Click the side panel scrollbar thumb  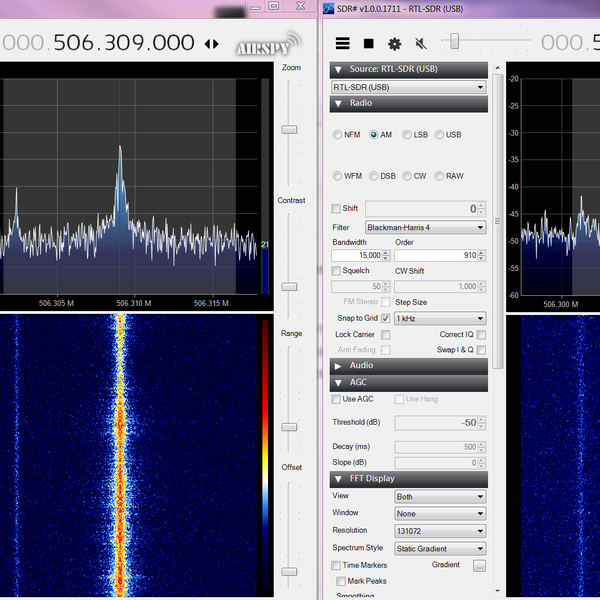(x=497, y=221)
